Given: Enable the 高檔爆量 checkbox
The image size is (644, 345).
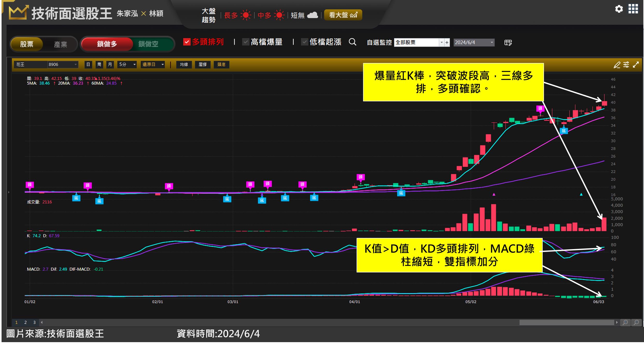Looking at the screenshot, I should coord(245,42).
